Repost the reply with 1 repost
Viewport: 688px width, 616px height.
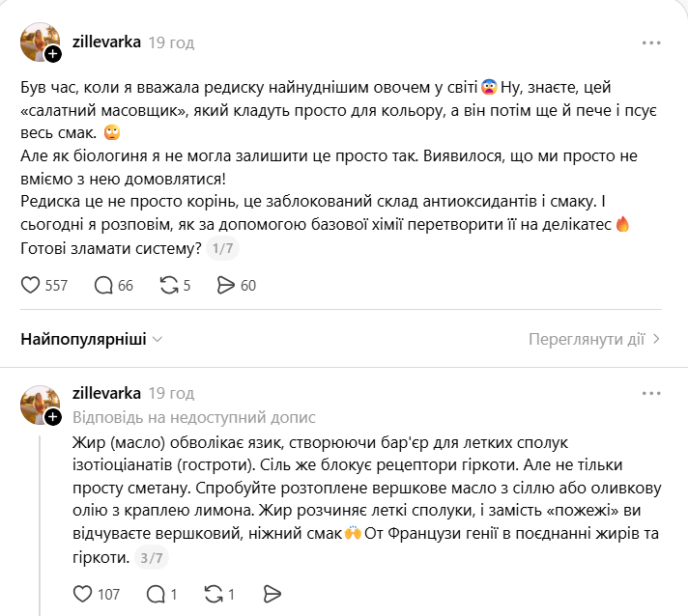click(214, 594)
